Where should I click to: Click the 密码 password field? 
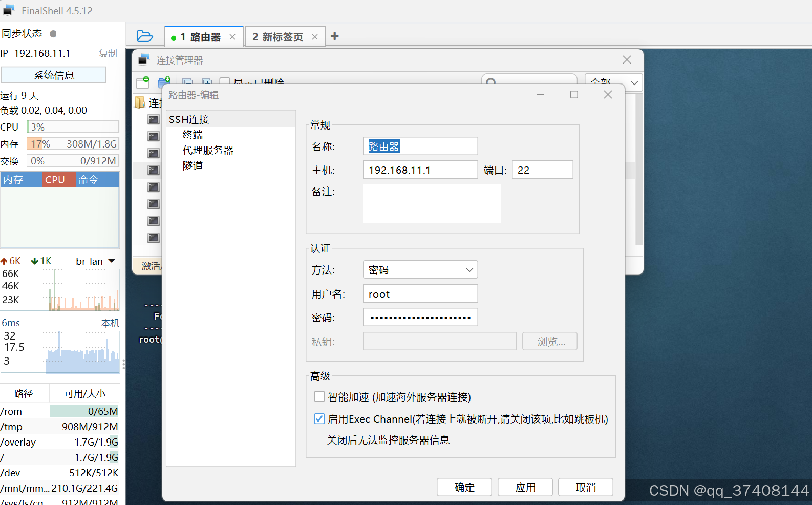420,317
